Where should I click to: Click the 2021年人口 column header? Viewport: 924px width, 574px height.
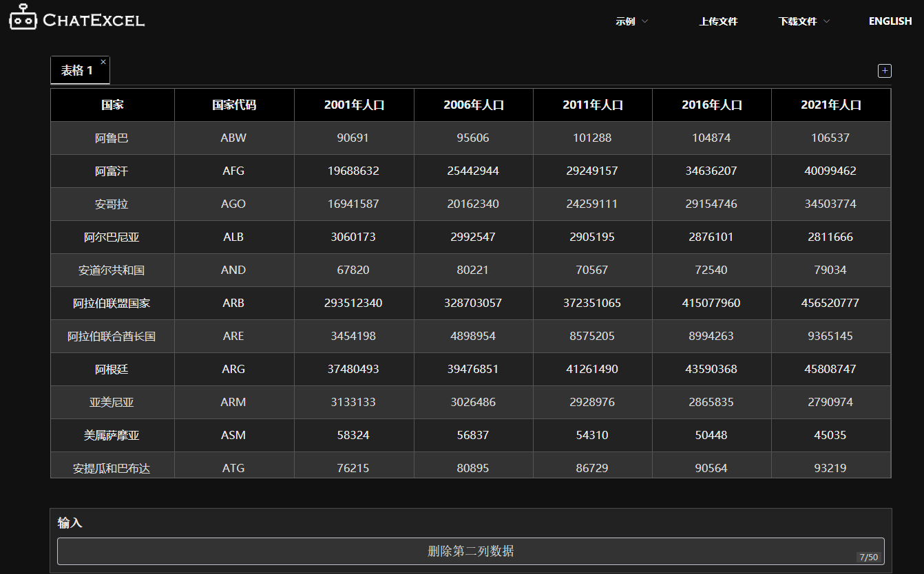[830, 105]
